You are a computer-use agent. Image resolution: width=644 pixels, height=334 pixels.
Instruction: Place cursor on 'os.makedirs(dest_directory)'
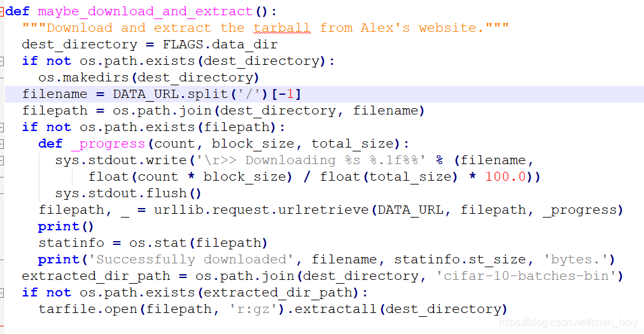[x=149, y=78]
